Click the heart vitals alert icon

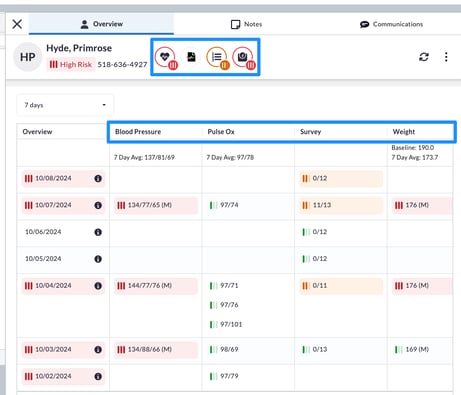pyautogui.click(x=166, y=57)
